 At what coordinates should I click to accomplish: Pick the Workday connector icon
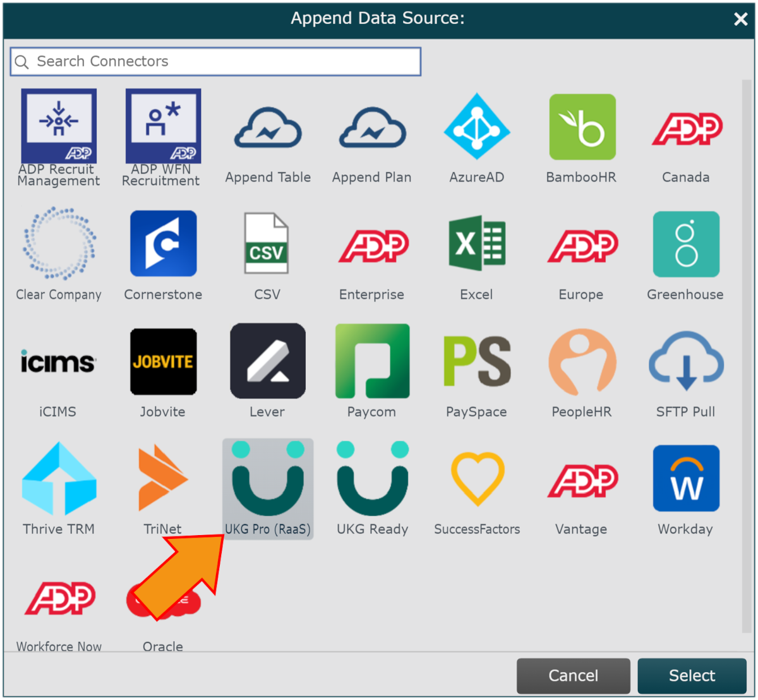(x=686, y=478)
